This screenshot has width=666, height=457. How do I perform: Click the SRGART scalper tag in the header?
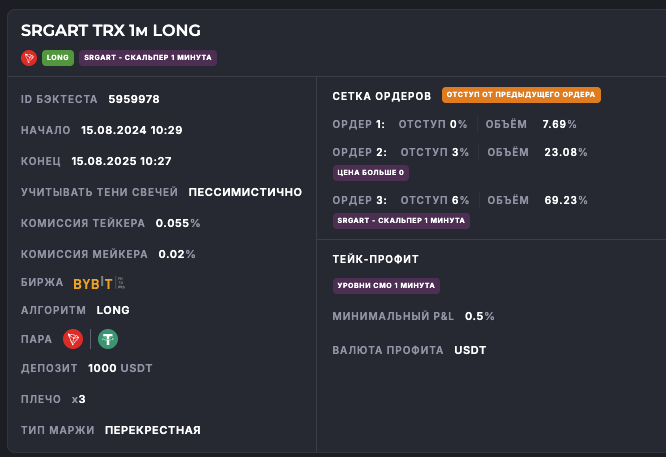pyautogui.click(x=148, y=58)
